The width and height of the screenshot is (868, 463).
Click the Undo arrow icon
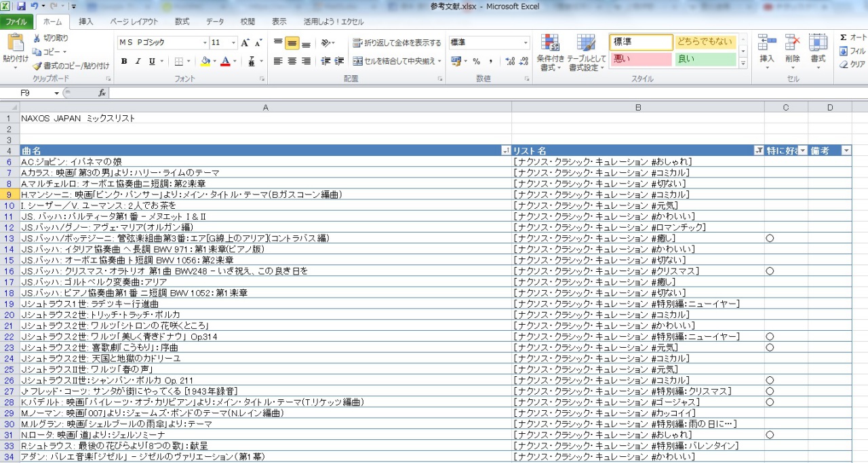34,6
